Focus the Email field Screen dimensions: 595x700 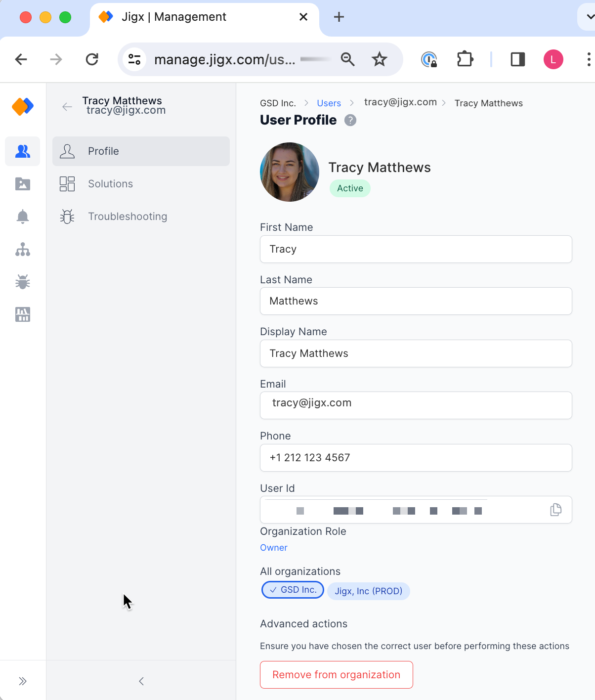click(x=416, y=405)
